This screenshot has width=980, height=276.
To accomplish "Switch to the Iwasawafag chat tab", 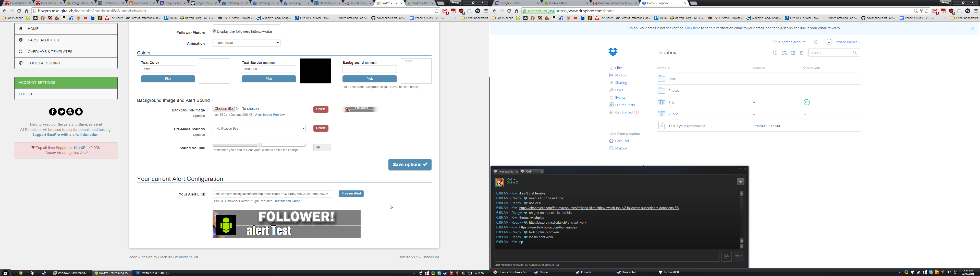I will (506, 171).
